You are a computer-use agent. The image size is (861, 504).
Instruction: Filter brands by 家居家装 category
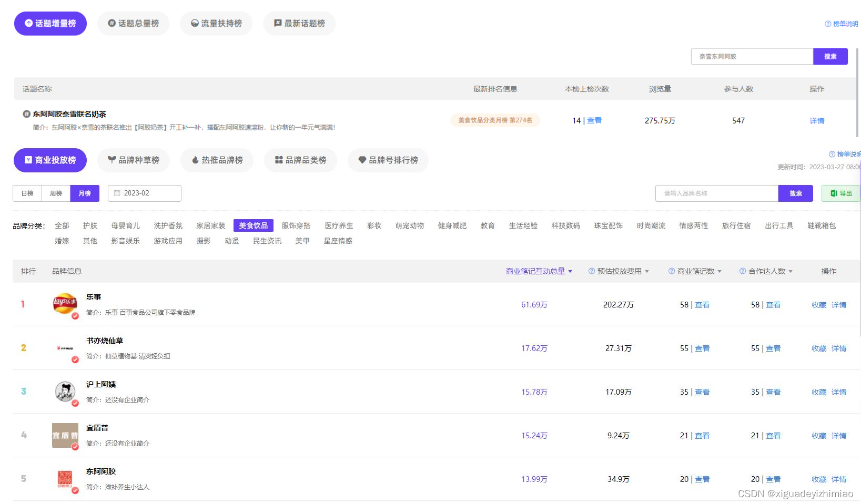click(211, 225)
